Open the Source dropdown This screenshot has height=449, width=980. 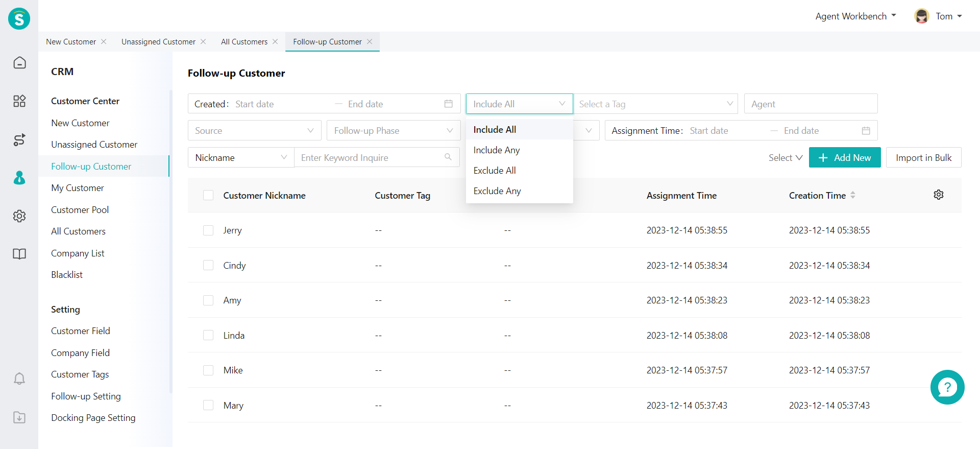pyautogui.click(x=254, y=130)
